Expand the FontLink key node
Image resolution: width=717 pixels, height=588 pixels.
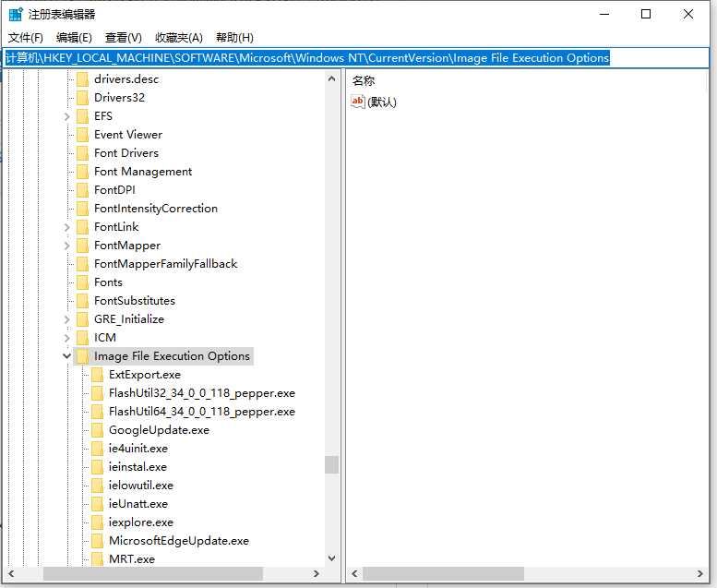pos(67,227)
